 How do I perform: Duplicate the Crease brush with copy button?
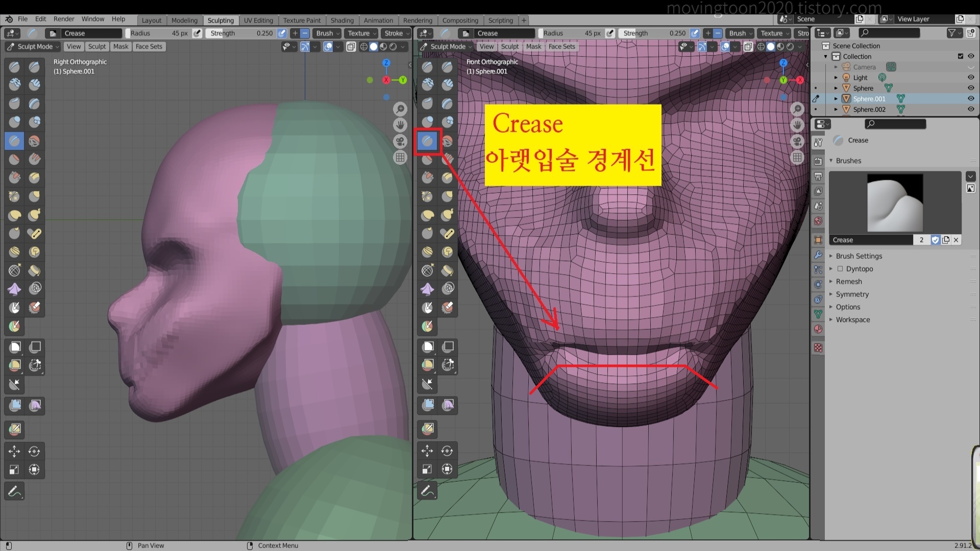pyautogui.click(x=946, y=240)
